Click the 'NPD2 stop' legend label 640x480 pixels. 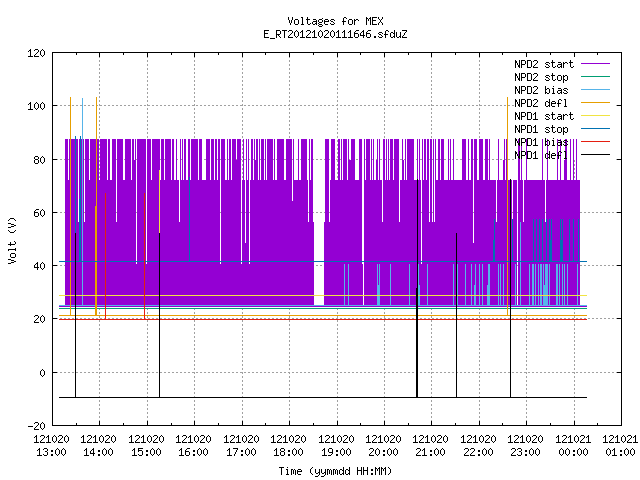541,77
